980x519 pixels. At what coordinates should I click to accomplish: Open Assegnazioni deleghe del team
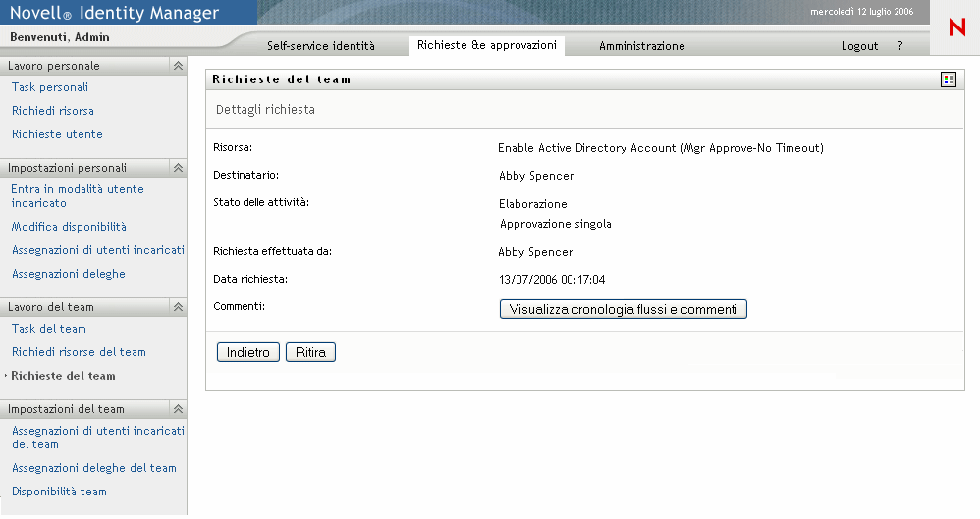(x=93, y=468)
